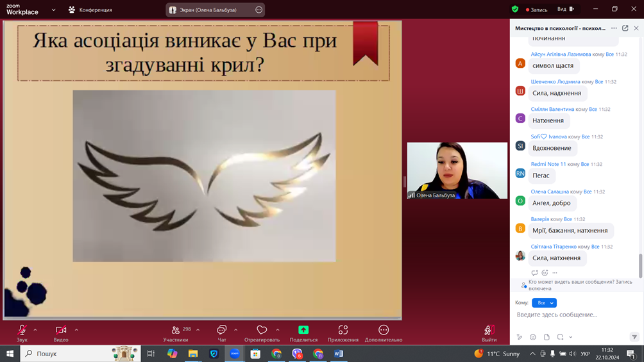Screen dimensions: 644x362
Task: Open 11°C Sunny weather widget
Action: [496, 354]
